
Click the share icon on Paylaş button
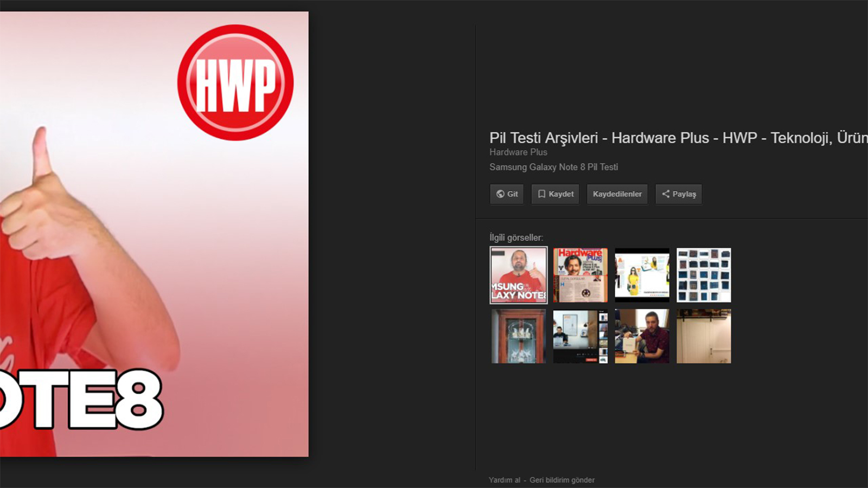tap(666, 194)
